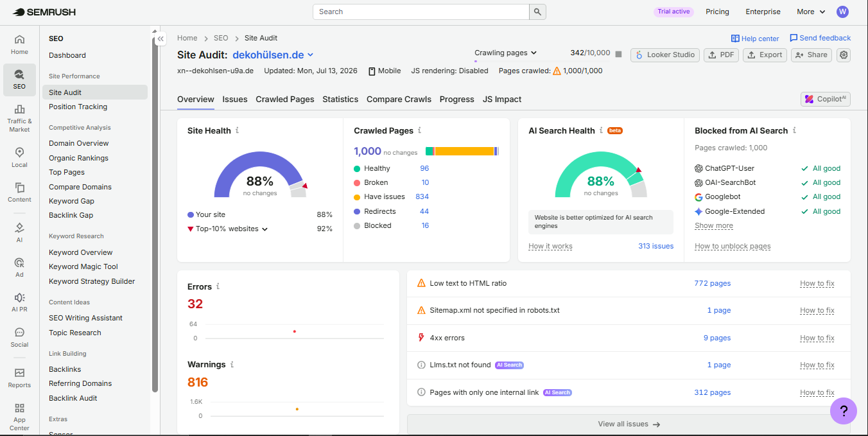Open Backlink Audit in sidebar
The image size is (868, 436).
(x=73, y=398)
